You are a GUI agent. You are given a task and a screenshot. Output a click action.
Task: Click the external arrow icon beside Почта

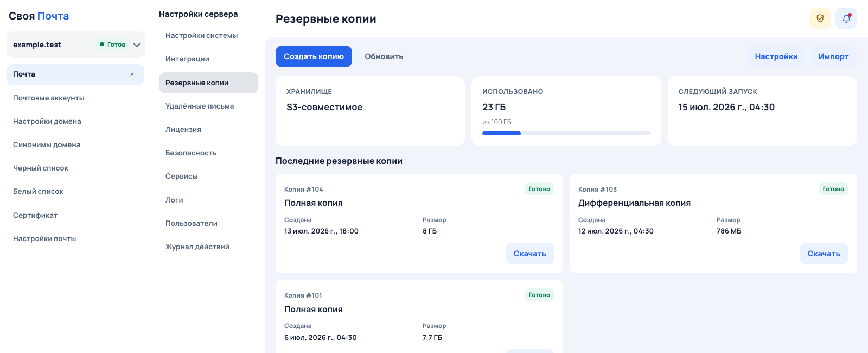tap(131, 74)
